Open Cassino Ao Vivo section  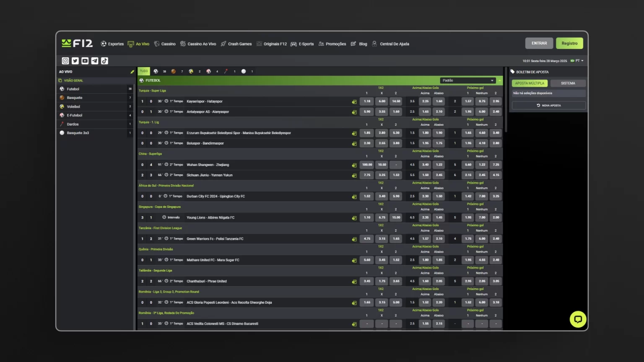(198, 44)
